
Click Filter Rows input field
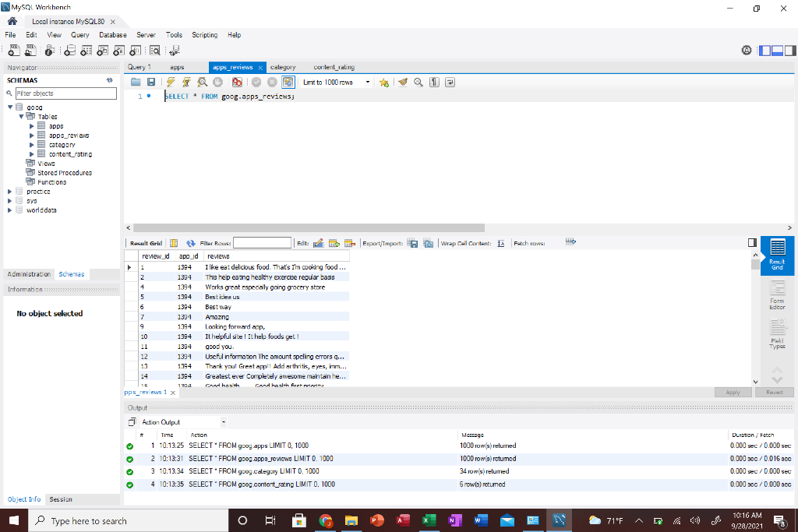(262, 243)
